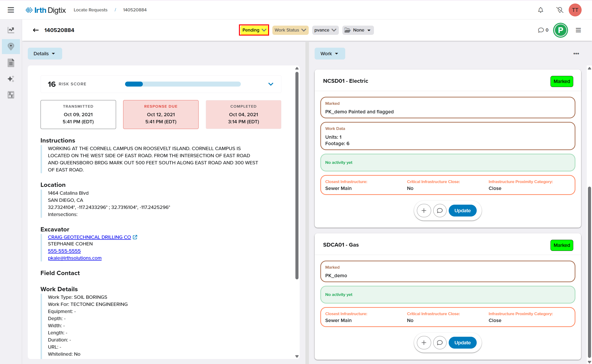
Task: Open the comments bubble showing 0
Action: (x=543, y=30)
